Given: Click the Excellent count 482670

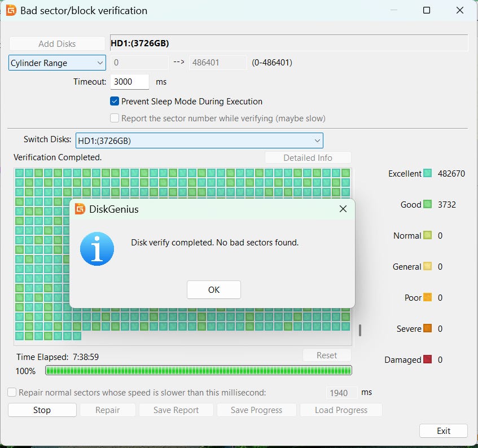Looking at the screenshot, I should pyautogui.click(x=451, y=173).
